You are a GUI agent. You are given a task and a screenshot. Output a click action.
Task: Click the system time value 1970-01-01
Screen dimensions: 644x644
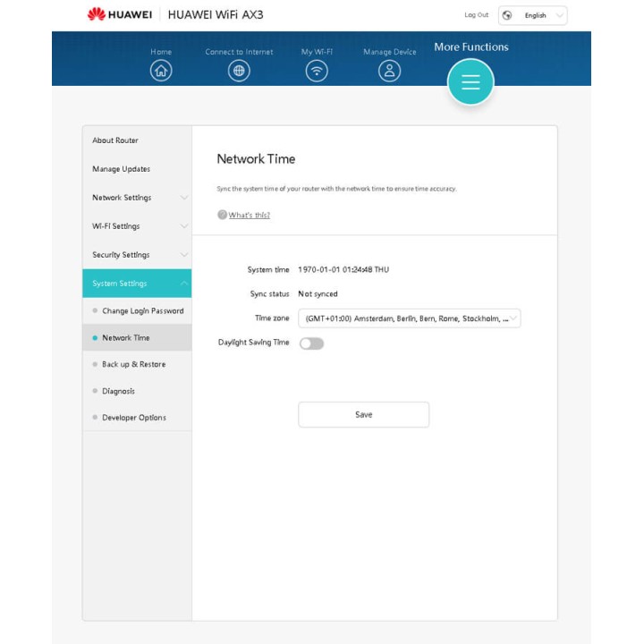(x=343, y=269)
